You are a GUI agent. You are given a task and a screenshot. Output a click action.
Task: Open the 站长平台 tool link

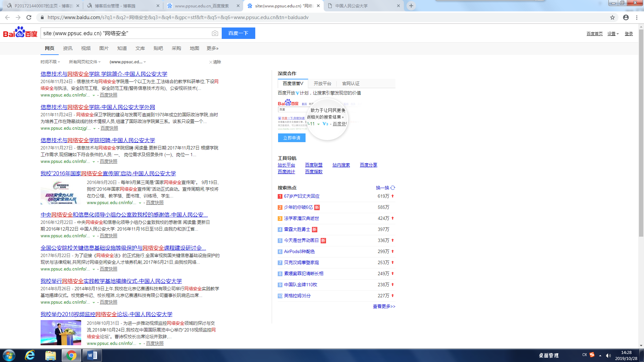click(x=286, y=165)
